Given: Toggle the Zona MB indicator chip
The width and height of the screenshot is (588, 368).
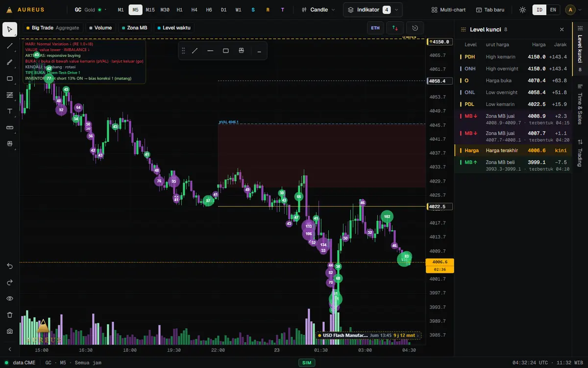Looking at the screenshot, I should click(x=134, y=28).
